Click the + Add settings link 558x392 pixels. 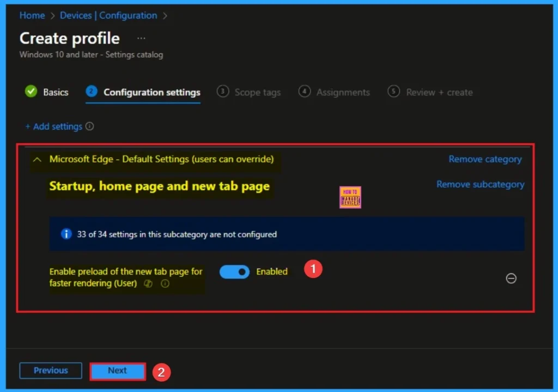point(54,126)
